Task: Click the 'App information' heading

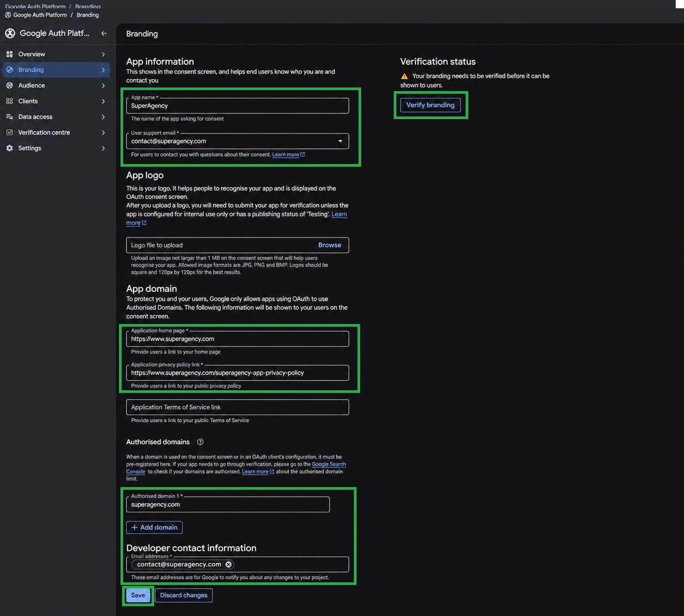Action: tap(160, 62)
